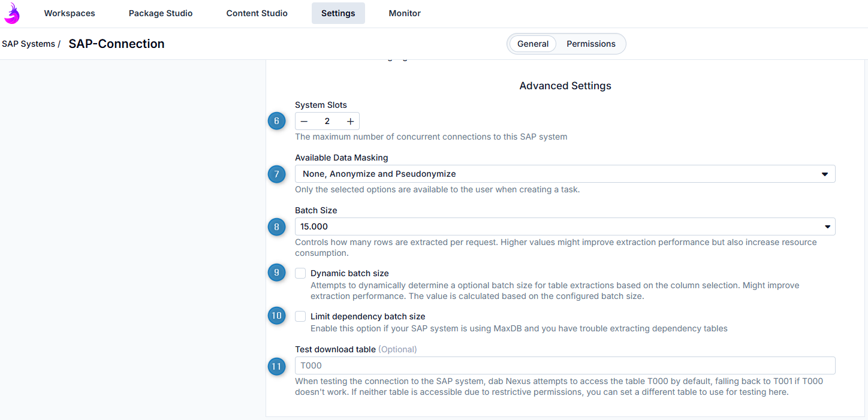Image resolution: width=868 pixels, height=420 pixels.
Task: Click the number 9 annotation badge
Action: click(x=276, y=273)
